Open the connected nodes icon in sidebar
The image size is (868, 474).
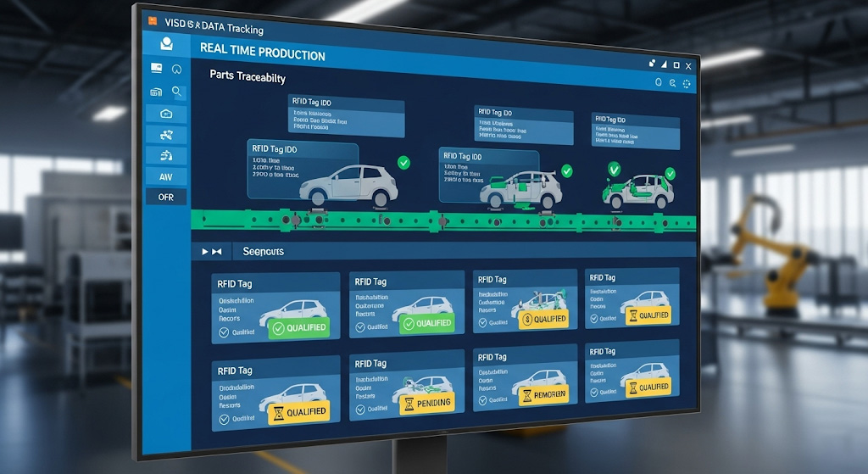(166, 134)
